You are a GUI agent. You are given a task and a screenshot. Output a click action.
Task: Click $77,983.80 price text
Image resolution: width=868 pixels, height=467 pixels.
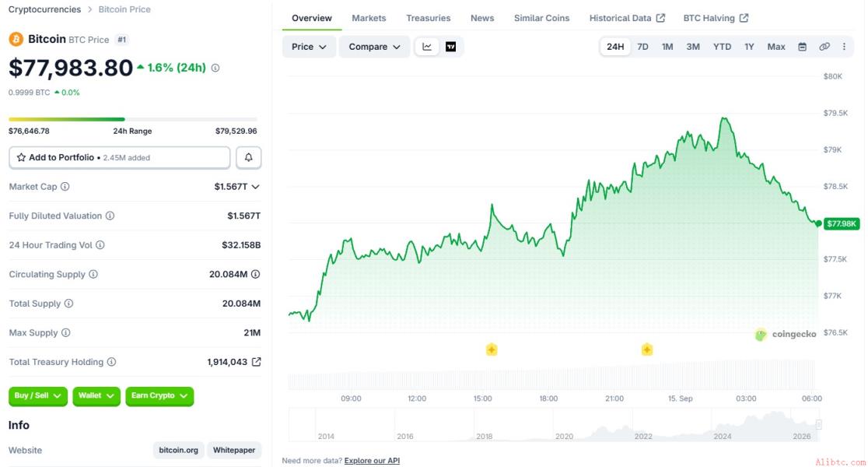point(70,68)
